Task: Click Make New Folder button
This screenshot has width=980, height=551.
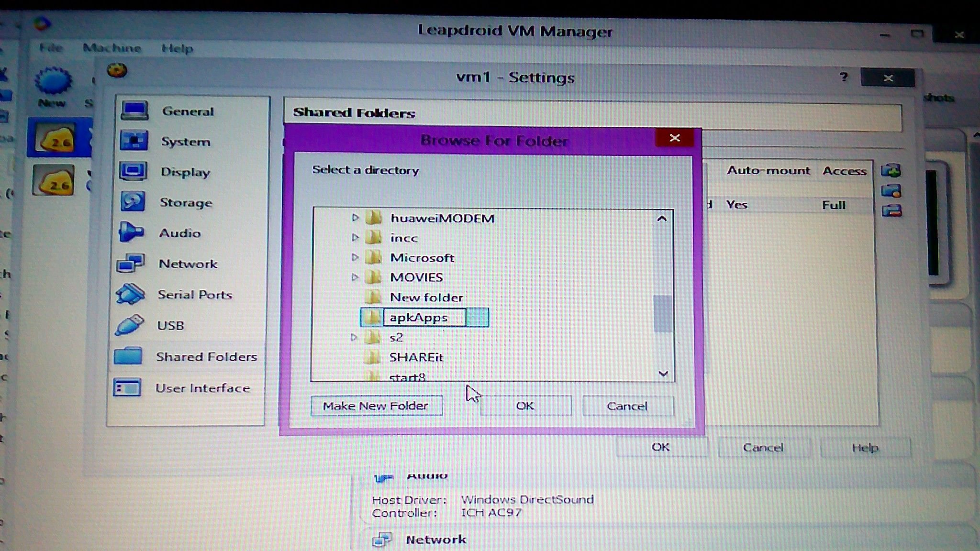Action: point(376,406)
